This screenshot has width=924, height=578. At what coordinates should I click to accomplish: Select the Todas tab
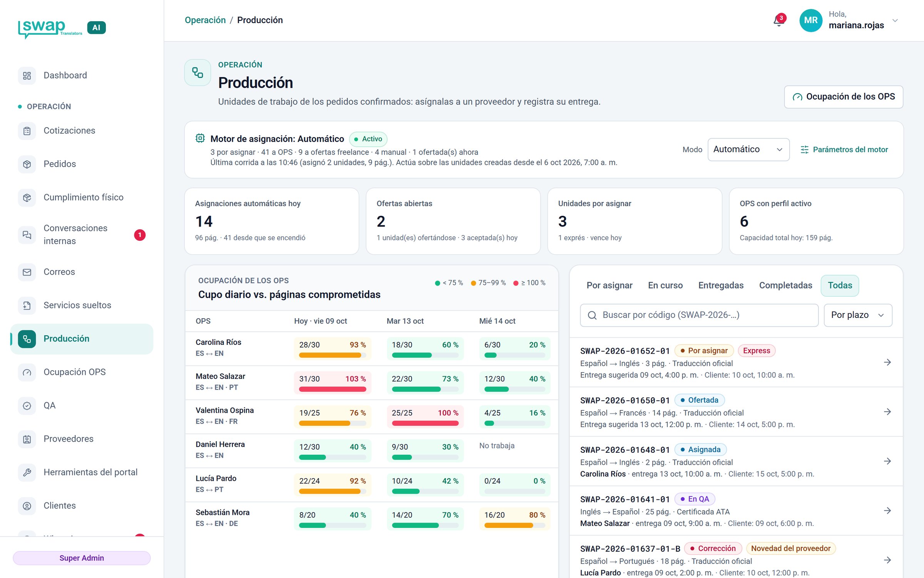tap(840, 286)
